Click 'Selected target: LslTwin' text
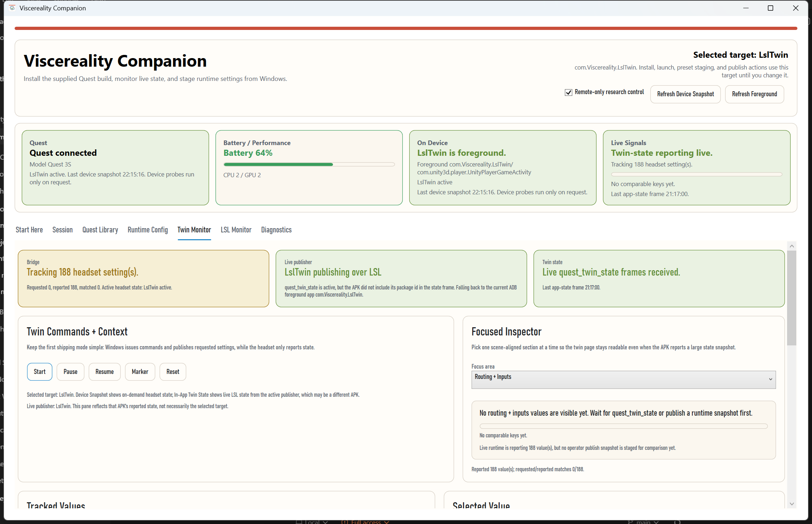 point(740,55)
